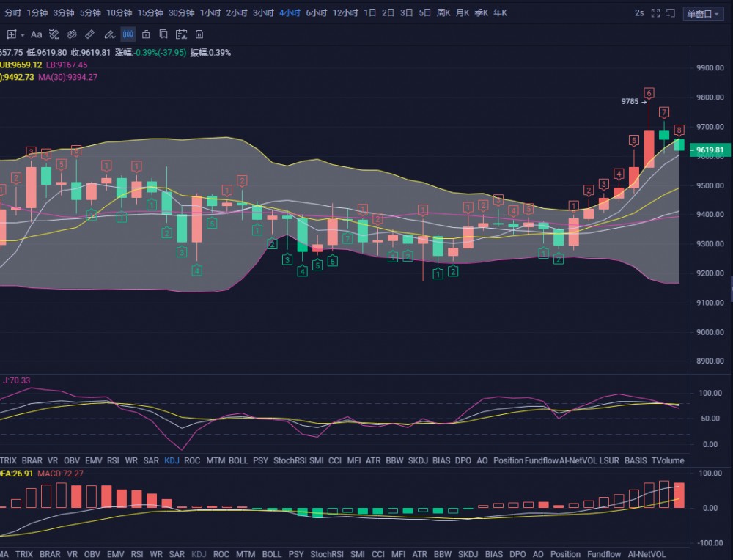Viewport: 733px width, 560px height.
Task: Click the copy drawings icon in toolbar
Action: click(163, 34)
